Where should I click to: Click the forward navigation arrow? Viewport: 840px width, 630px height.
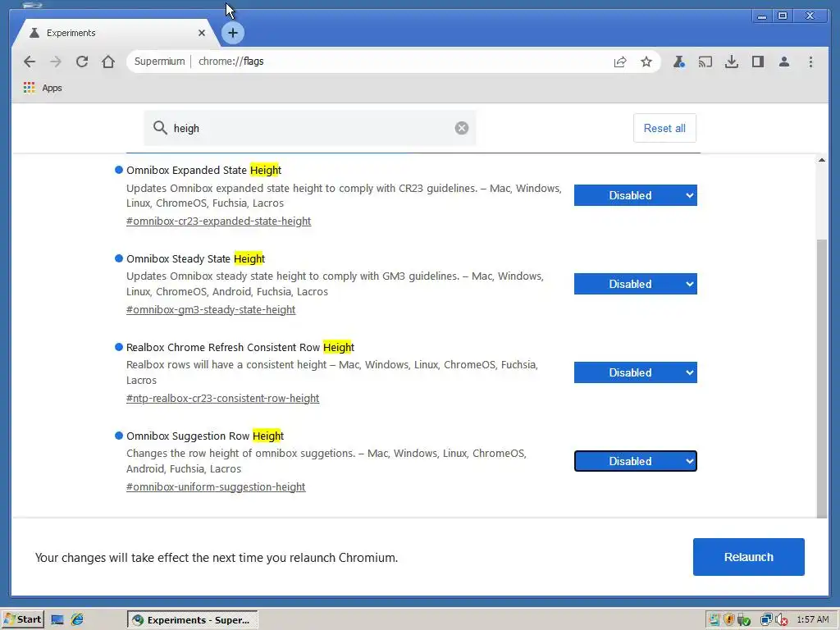tap(56, 62)
